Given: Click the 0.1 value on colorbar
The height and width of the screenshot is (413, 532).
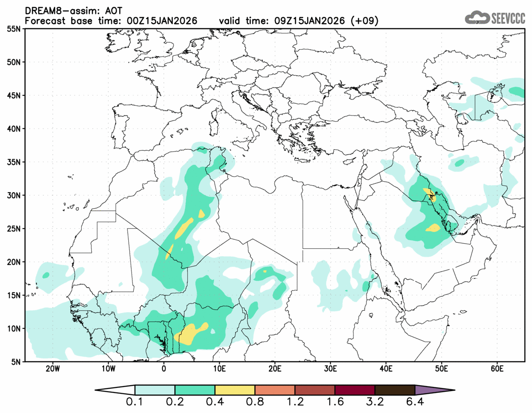Looking at the screenshot, I should click(x=135, y=403).
